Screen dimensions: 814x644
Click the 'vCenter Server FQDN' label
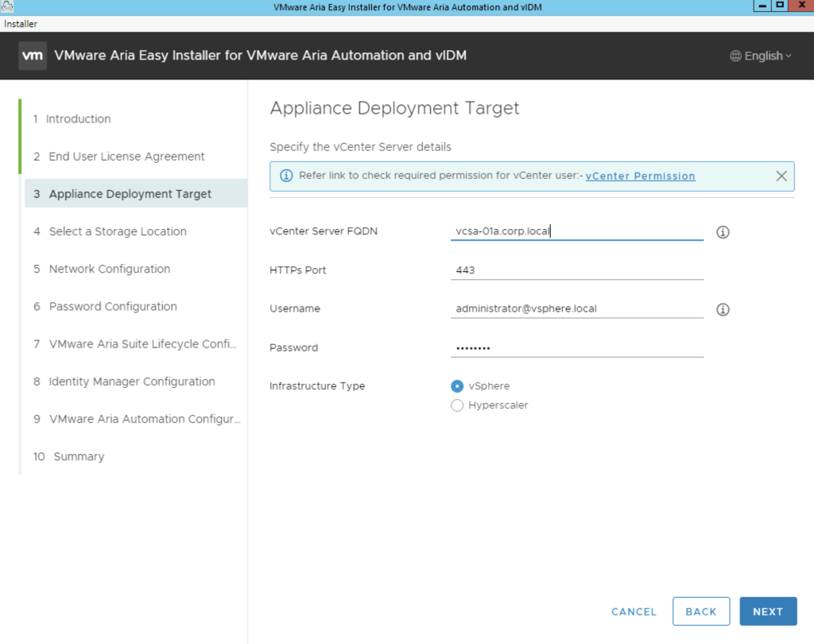324,231
